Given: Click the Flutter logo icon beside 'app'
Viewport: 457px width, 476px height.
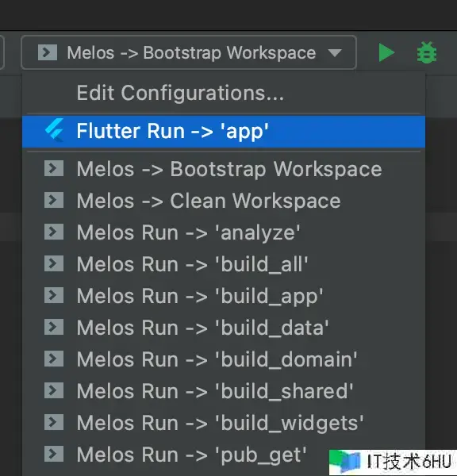Looking at the screenshot, I should pyautogui.click(x=55, y=131).
